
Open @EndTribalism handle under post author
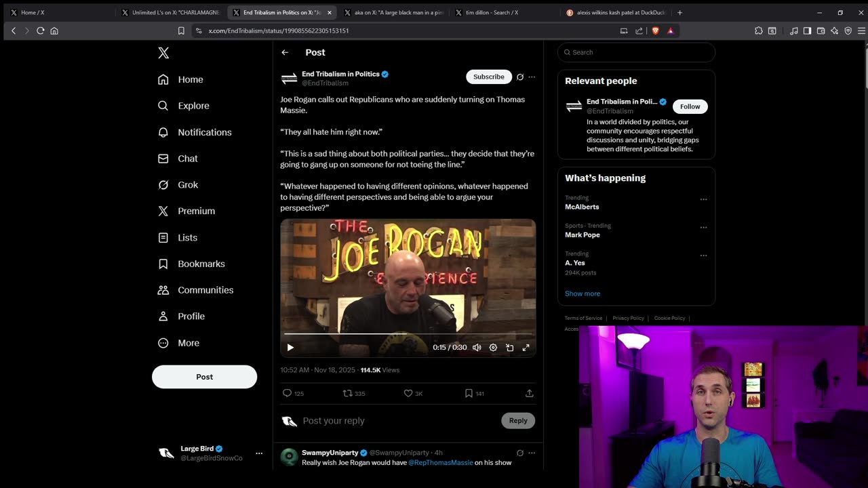325,83
